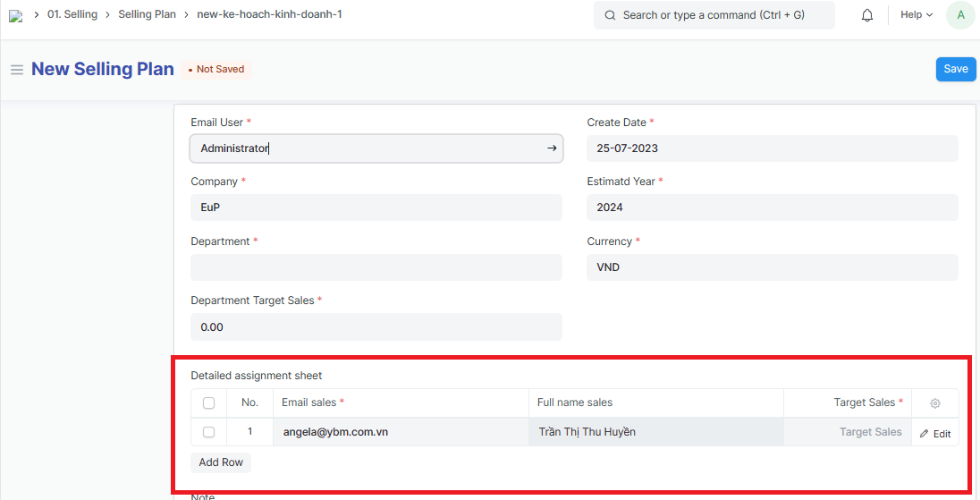
Task: Navigate to Selling Plan breadcrumb
Action: (x=147, y=15)
